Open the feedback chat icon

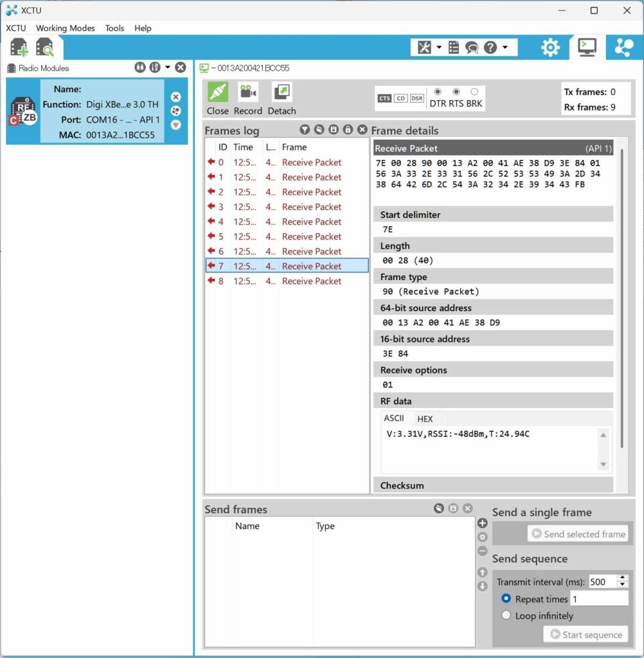[472, 48]
